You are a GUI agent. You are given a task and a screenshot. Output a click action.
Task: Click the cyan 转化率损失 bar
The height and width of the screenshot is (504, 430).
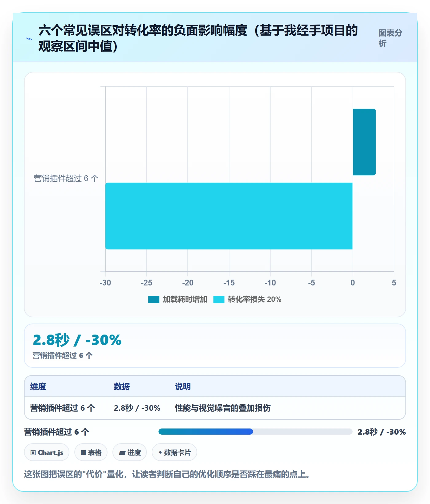click(229, 216)
